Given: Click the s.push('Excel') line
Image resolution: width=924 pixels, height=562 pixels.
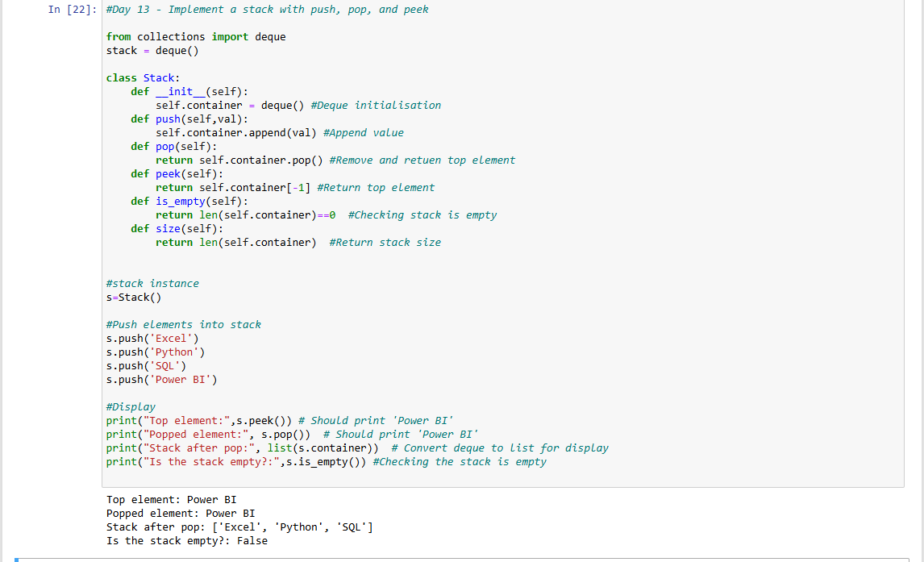Looking at the screenshot, I should pos(152,338).
